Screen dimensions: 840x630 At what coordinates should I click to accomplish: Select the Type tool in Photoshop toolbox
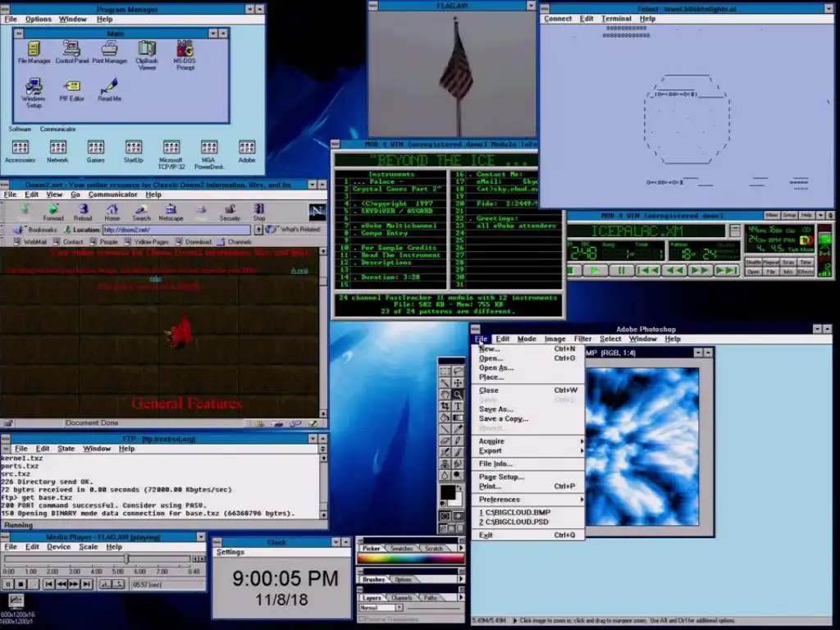point(458,406)
